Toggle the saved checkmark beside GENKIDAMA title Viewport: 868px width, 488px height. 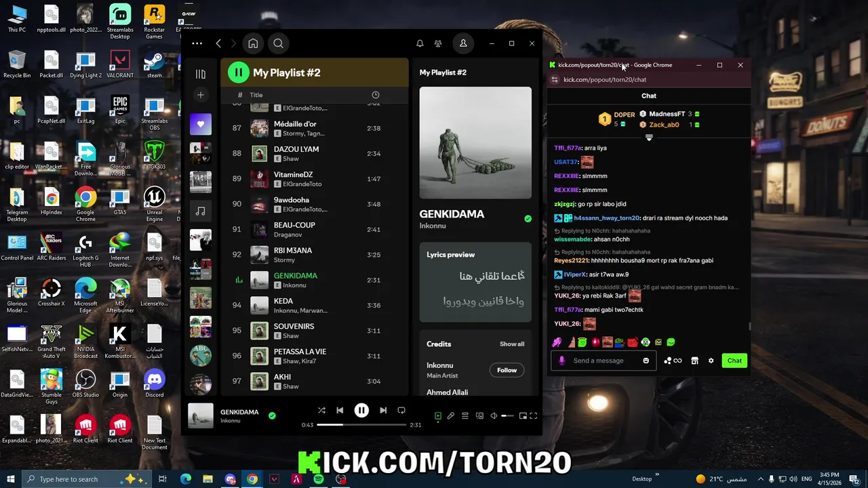[x=528, y=218]
